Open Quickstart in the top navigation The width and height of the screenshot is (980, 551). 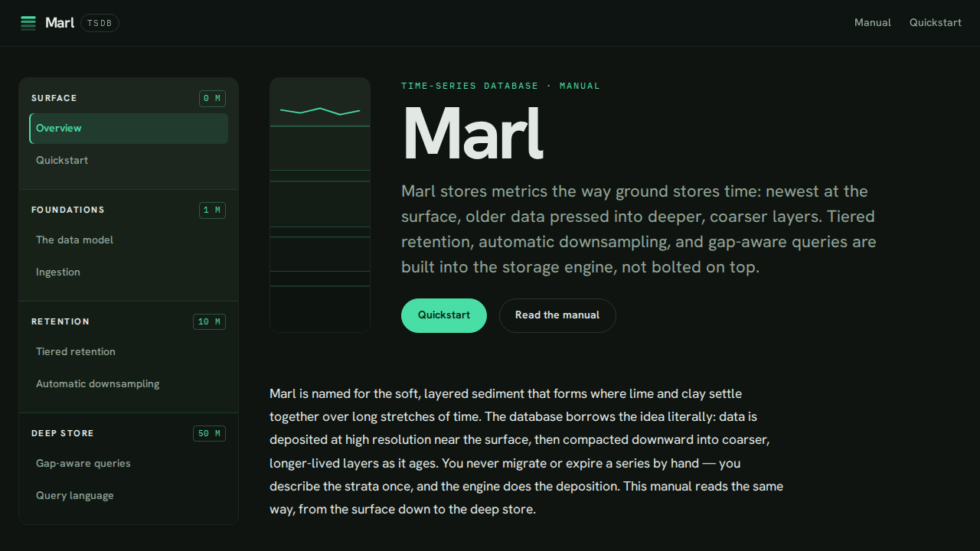pos(936,23)
